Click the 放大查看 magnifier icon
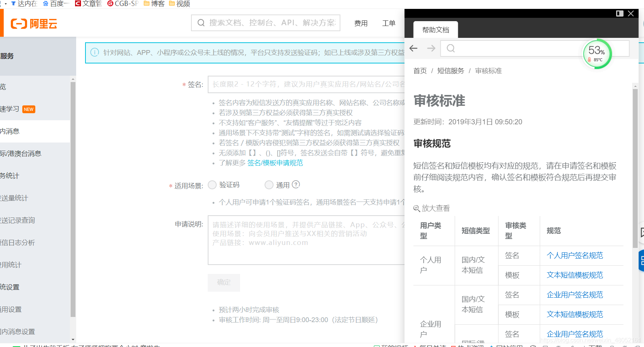Screen dimensions: 644x347 pos(417,209)
